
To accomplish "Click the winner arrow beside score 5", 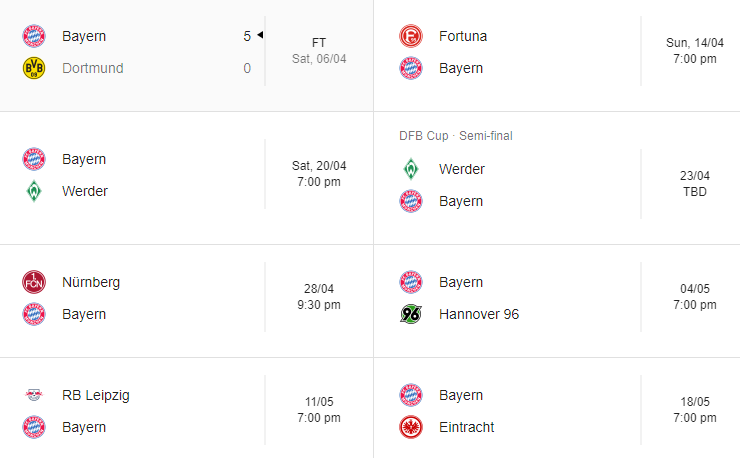I will click(260, 36).
